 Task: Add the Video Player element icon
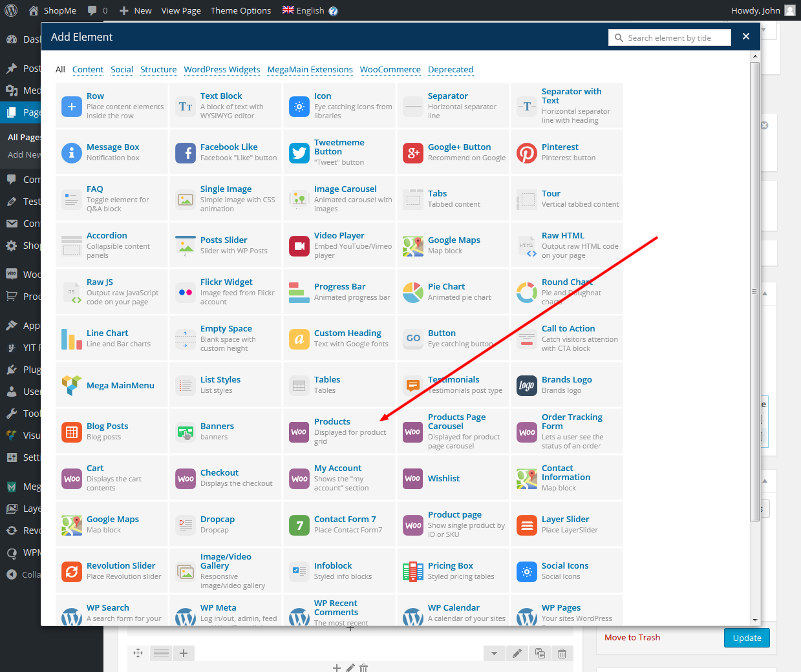coord(299,246)
